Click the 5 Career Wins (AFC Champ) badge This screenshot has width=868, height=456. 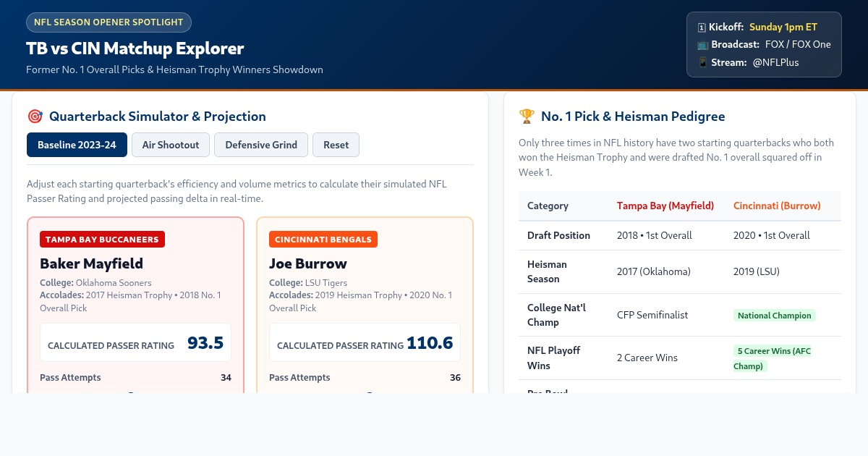pyautogui.click(x=773, y=358)
